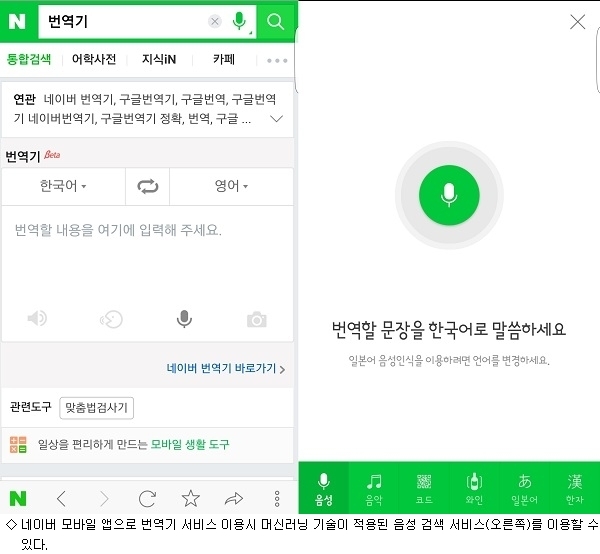Screen dimensions: 600x554
Task: Open the 모바일 생활 도구 link
Action: (190, 444)
